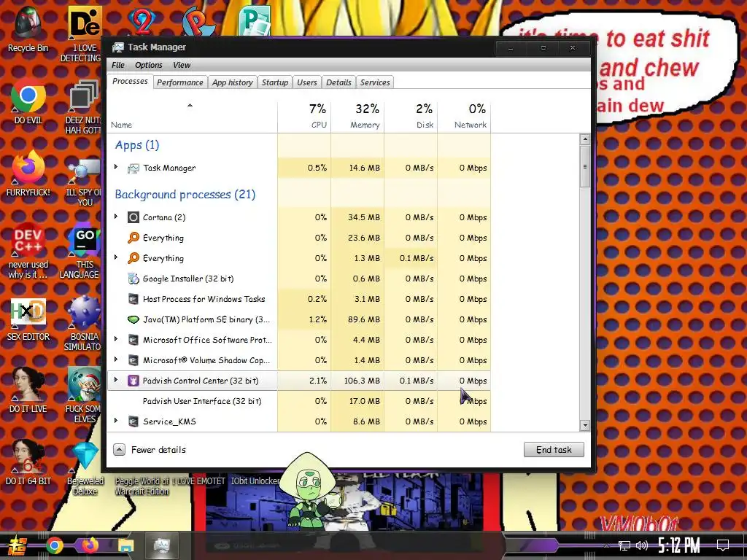Open the notification center tray icon
This screenshot has width=747, height=560.
(723, 545)
